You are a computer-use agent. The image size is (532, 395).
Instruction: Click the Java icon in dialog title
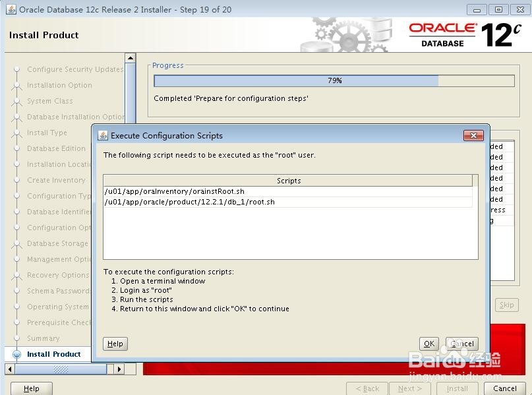coord(103,135)
